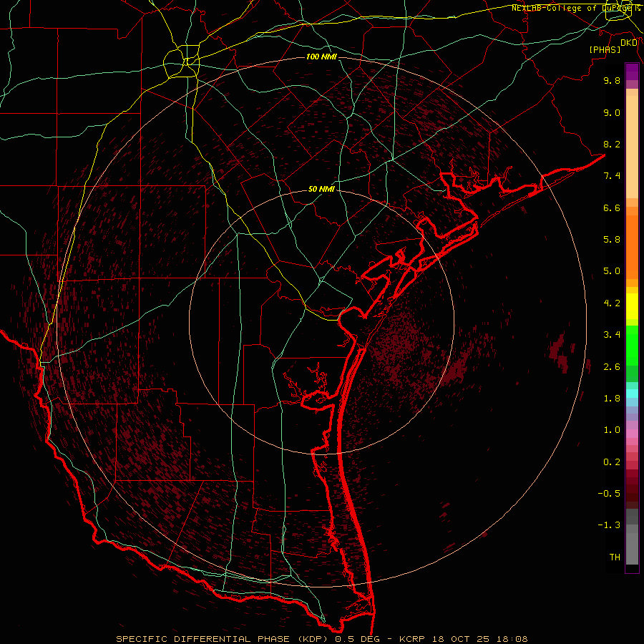This screenshot has width=644, height=644.
Task: Click the 1.8 legend value
Action: click(x=612, y=399)
